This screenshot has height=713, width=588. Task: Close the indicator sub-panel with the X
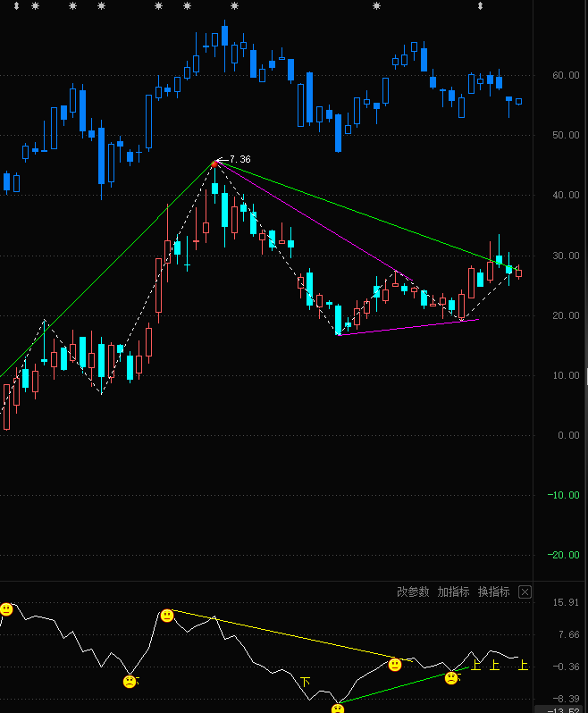point(525,592)
